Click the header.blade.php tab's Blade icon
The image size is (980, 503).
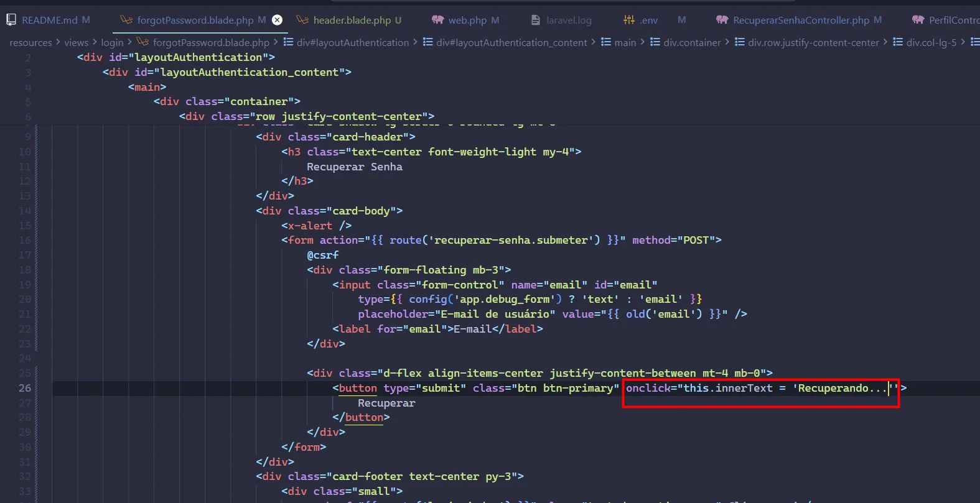pyautogui.click(x=302, y=20)
